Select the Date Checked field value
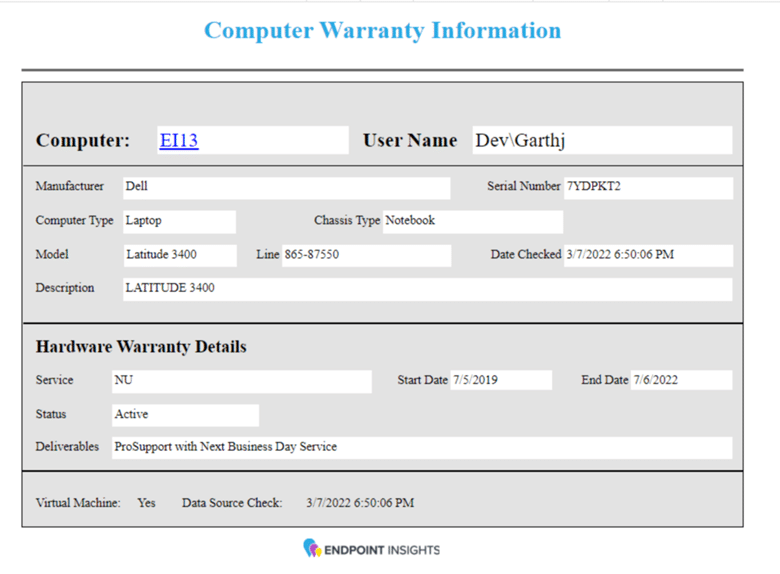This screenshot has height=574, width=780. tap(647, 255)
